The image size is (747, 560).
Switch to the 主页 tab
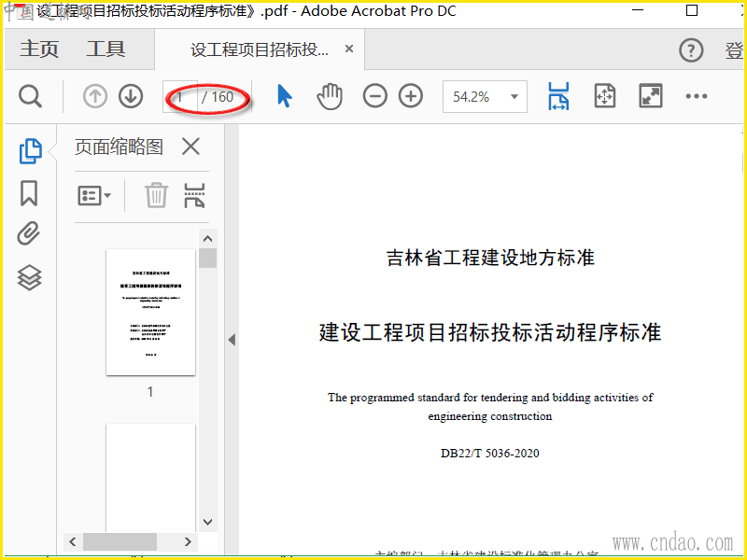click(39, 49)
